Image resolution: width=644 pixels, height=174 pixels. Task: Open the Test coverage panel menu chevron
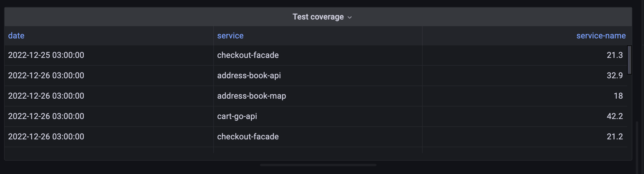[x=350, y=17]
